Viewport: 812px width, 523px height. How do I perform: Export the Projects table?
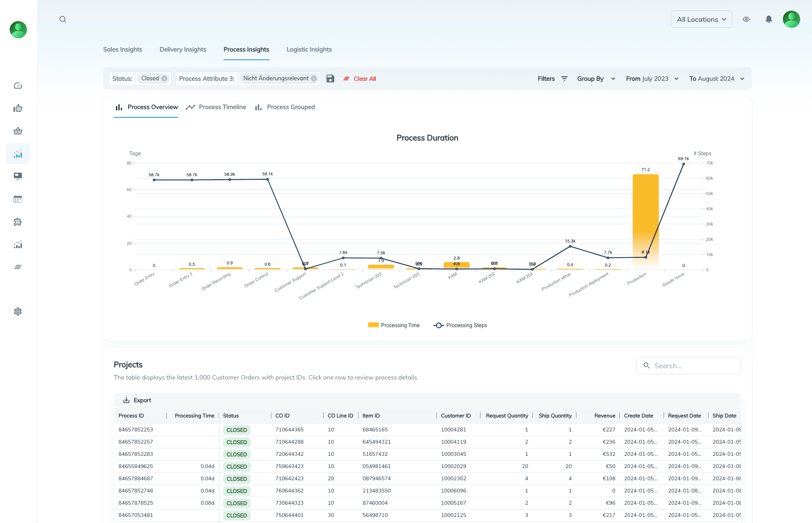[x=137, y=400]
